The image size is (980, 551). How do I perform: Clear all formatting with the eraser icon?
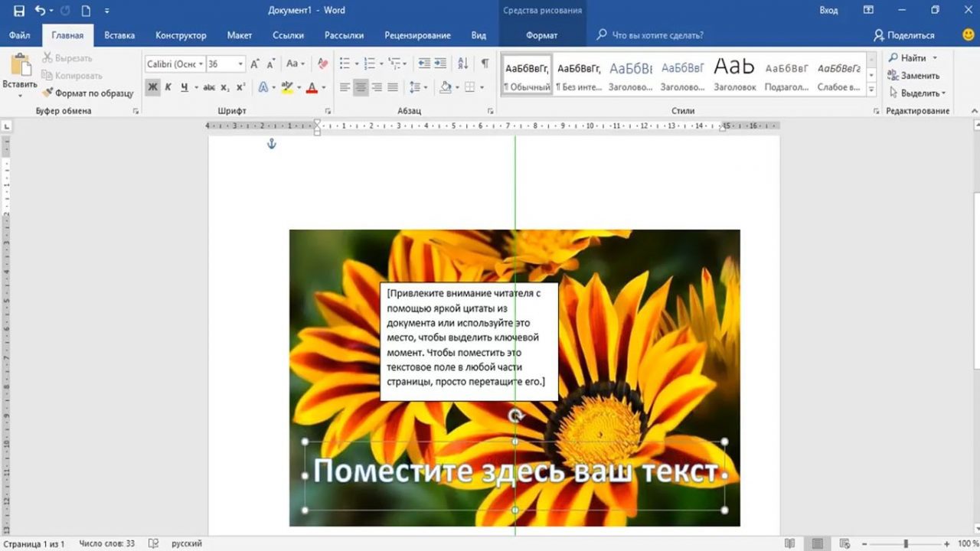(322, 64)
